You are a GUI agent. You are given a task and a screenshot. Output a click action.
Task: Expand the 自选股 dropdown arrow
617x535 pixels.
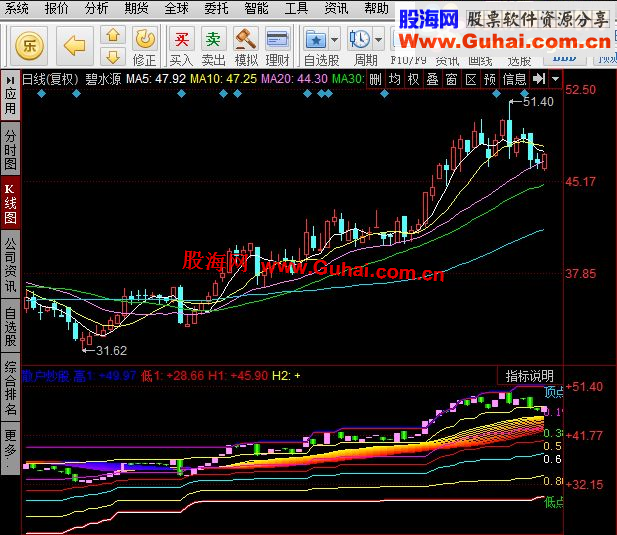pos(334,39)
